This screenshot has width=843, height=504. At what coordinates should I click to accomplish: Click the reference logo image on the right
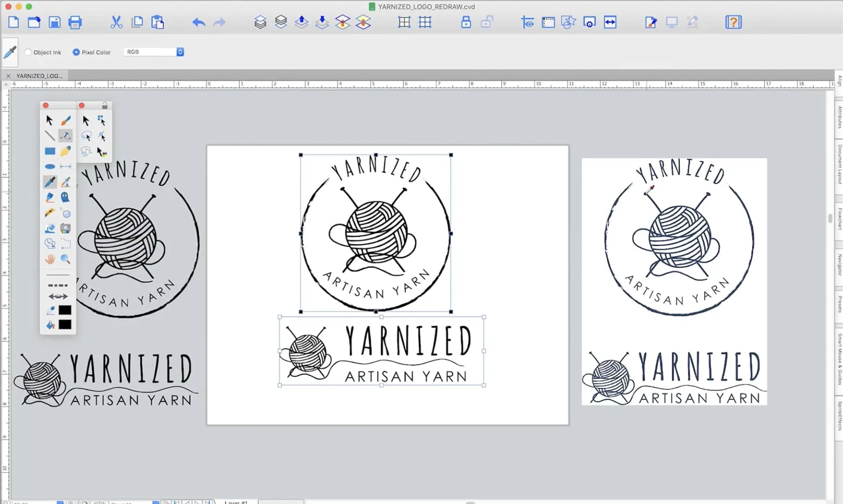674,282
